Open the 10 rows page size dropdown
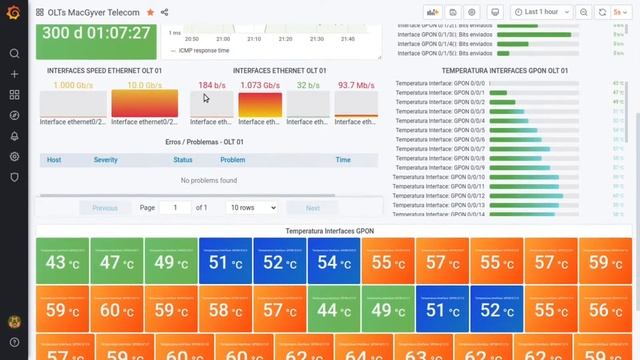 click(x=253, y=208)
